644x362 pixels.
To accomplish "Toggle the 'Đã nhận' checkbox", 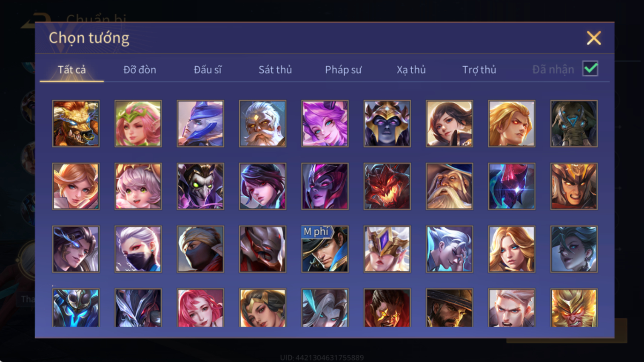I will 590,69.
